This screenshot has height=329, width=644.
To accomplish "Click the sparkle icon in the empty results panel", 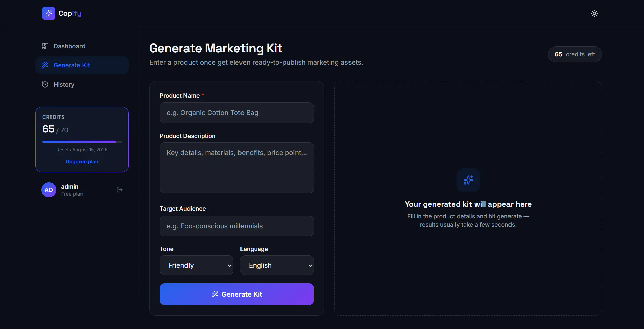I will pyautogui.click(x=468, y=180).
